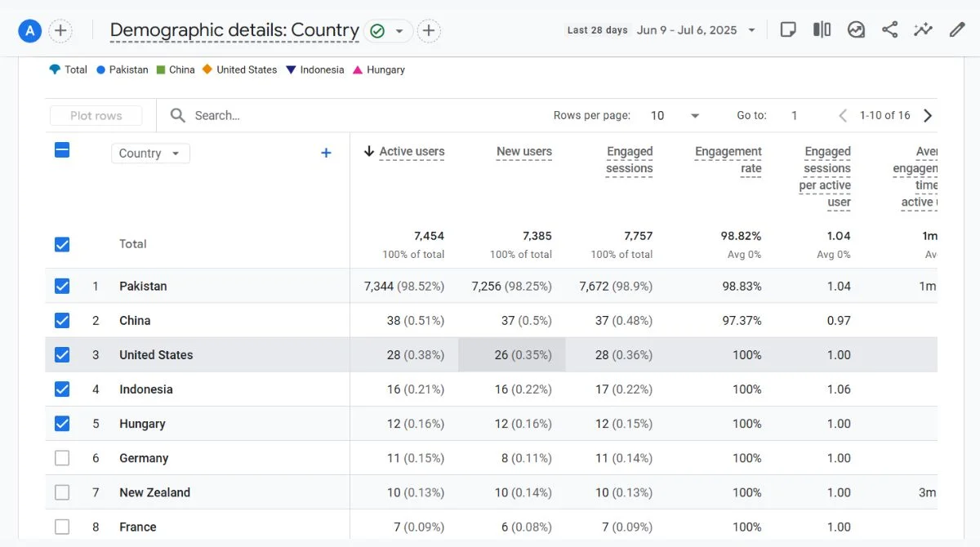Click the Go to page number field
The height and width of the screenshot is (547, 980).
coord(794,116)
